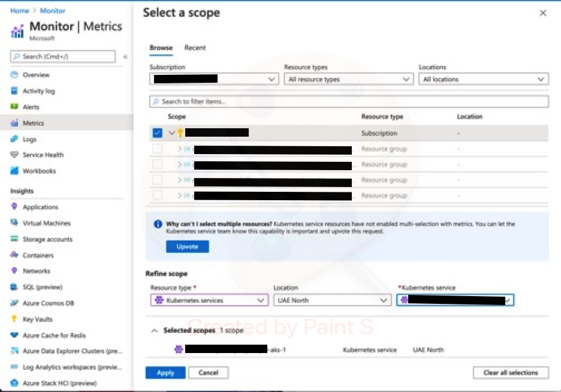
Task: Uncheck the Subscription scope checkbox
Action: [157, 133]
